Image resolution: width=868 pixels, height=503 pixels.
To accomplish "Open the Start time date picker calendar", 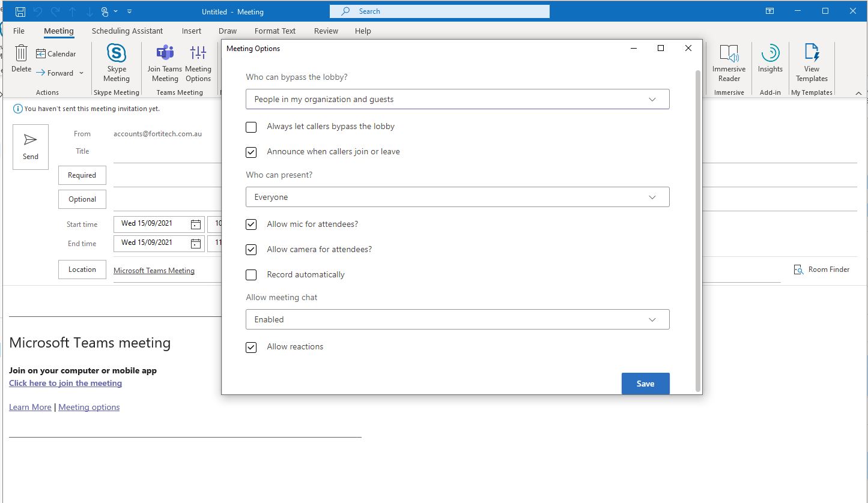I will [196, 224].
